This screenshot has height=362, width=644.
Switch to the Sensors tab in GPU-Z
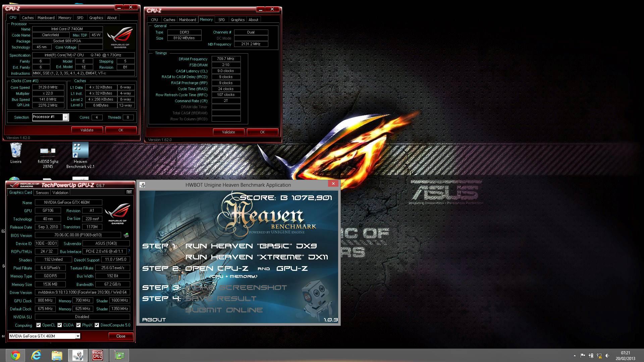click(42, 193)
